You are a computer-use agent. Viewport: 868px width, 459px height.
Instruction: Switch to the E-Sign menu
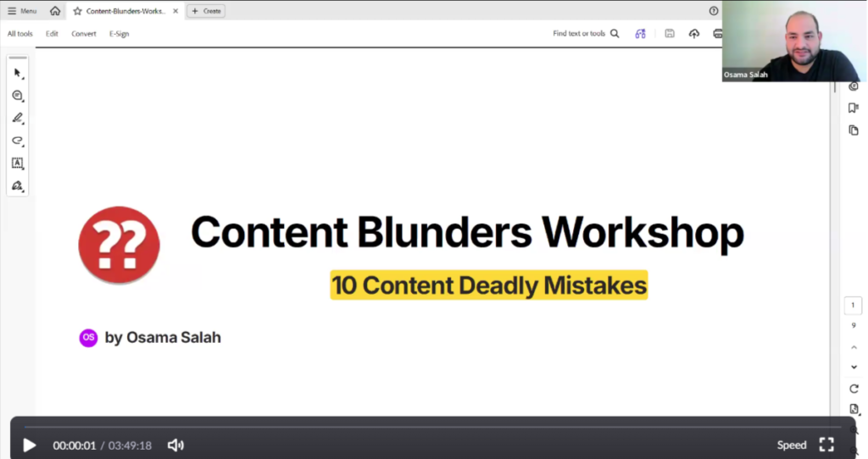(x=119, y=34)
